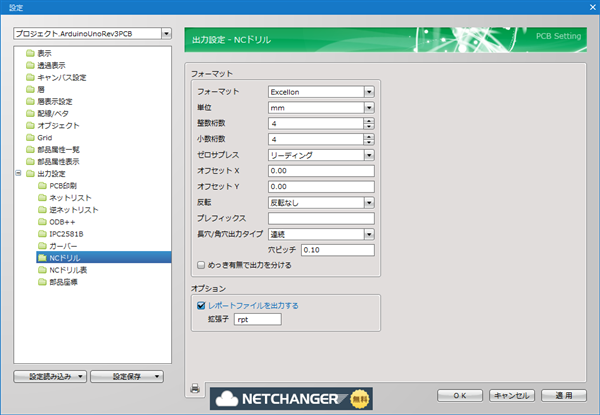The height and width of the screenshot is (415, 600).
Task: Click the IPC2581B folder icon
Action: (x=41, y=233)
